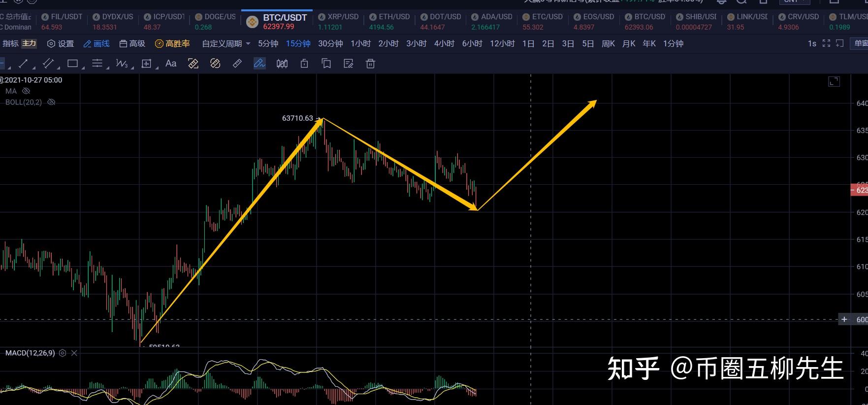
Task: Expand trend line tool options arrow
Action: 34,67
